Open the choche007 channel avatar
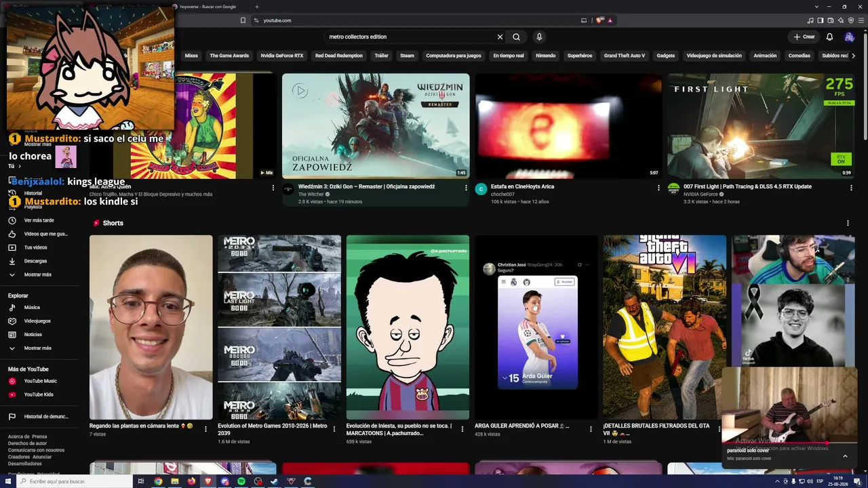This screenshot has width=868, height=488. tap(481, 189)
